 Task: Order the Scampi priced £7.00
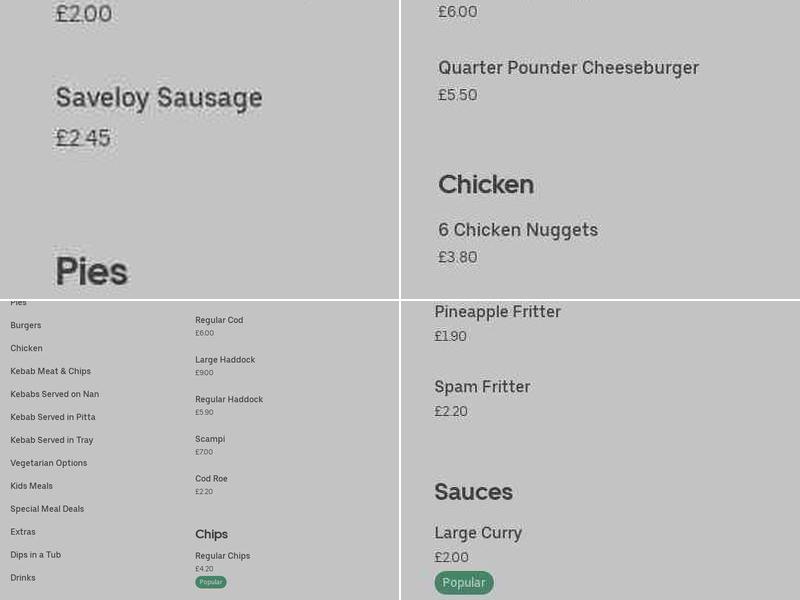(210, 439)
